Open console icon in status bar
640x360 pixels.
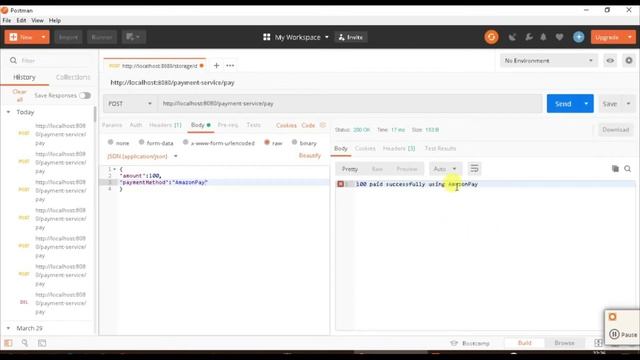click(42, 343)
